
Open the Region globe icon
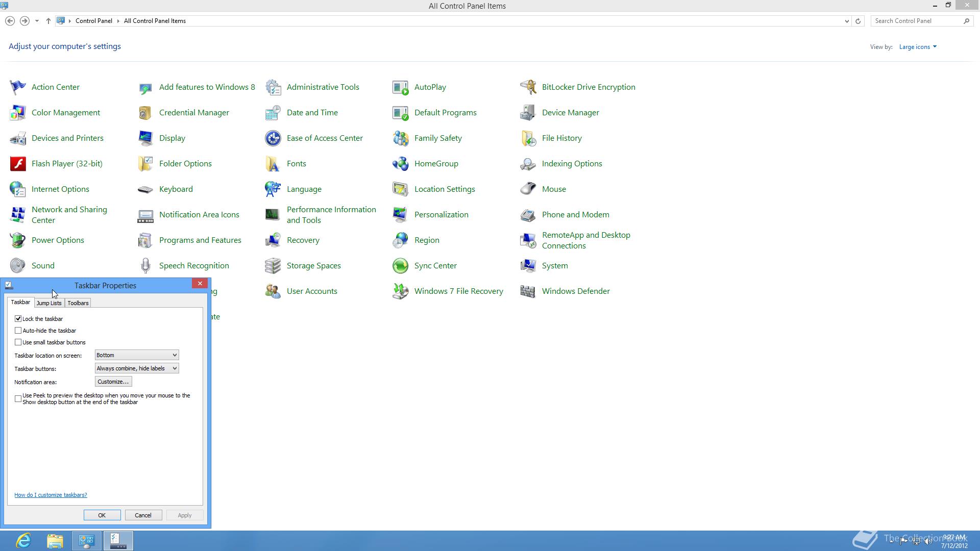[401, 240]
